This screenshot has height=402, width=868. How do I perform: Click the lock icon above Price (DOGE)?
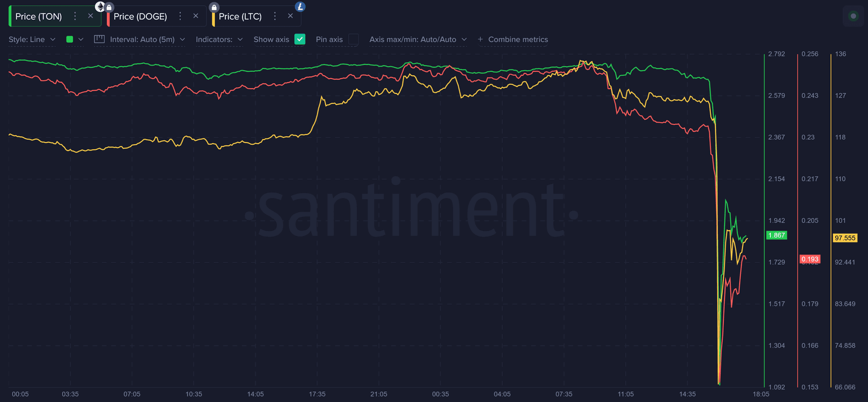coord(109,7)
